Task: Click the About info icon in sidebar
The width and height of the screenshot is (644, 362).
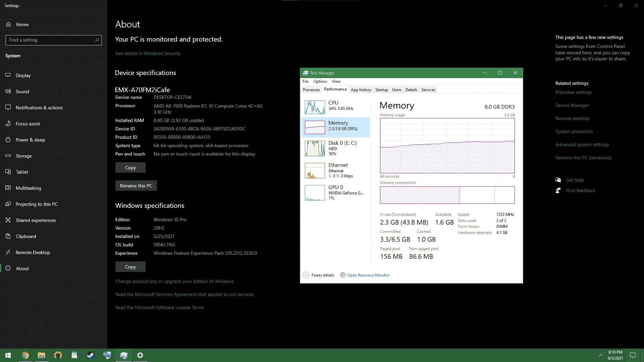Action: click(x=8, y=268)
